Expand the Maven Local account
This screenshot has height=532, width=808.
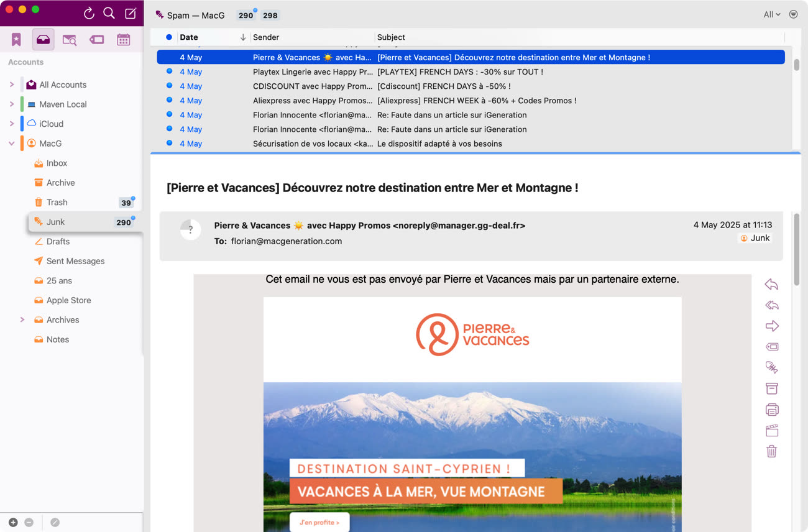pyautogui.click(x=11, y=104)
